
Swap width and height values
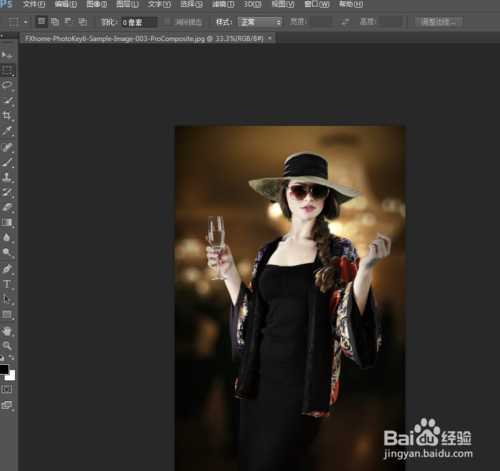click(x=345, y=22)
